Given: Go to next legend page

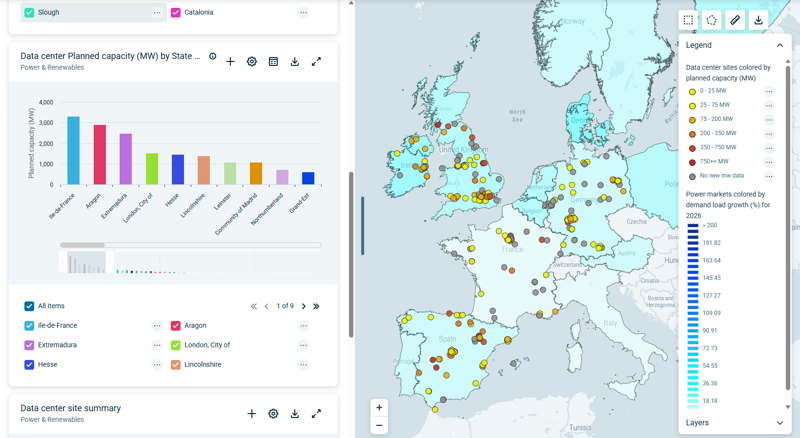Looking at the screenshot, I should click(304, 306).
